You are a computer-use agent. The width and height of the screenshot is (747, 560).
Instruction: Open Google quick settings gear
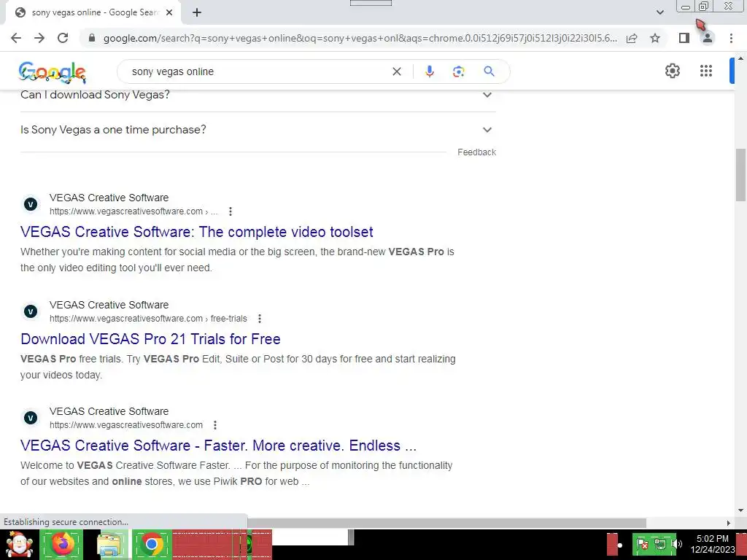pos(672,71)
